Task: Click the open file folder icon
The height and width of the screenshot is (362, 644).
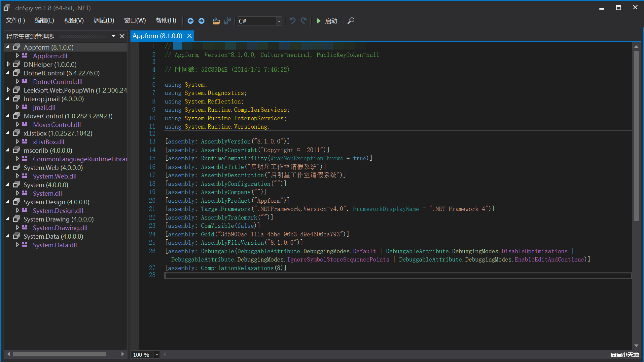Action: point(216,21)
